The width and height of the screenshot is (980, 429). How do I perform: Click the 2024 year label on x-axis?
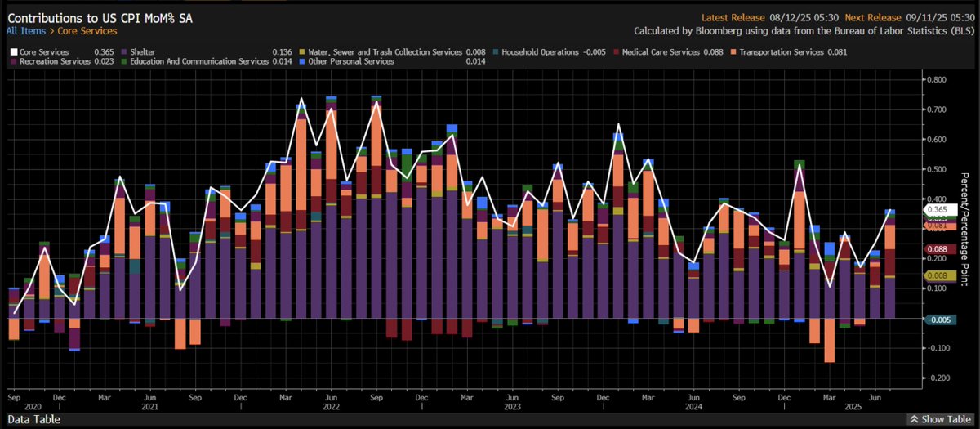[x=692, y=405]
